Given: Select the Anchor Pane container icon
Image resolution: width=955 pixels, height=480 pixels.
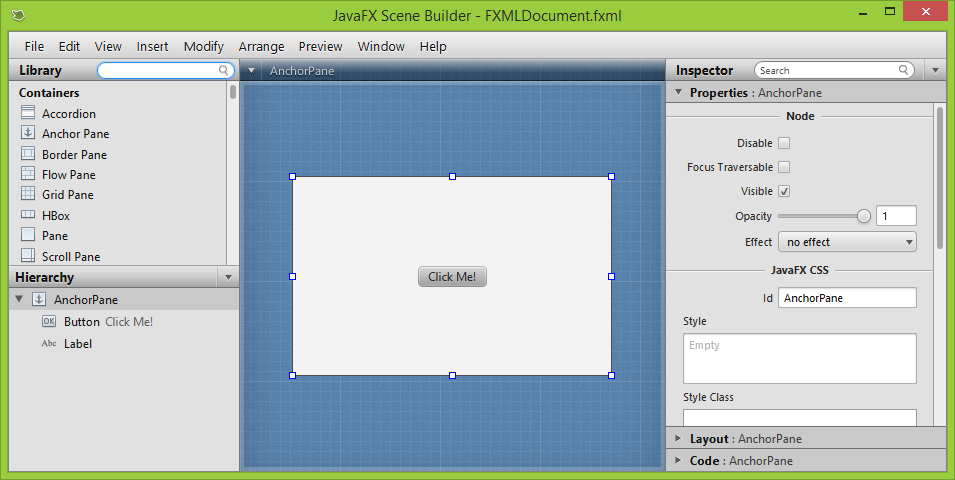Looking at the screenshot, I should (28, 133).
